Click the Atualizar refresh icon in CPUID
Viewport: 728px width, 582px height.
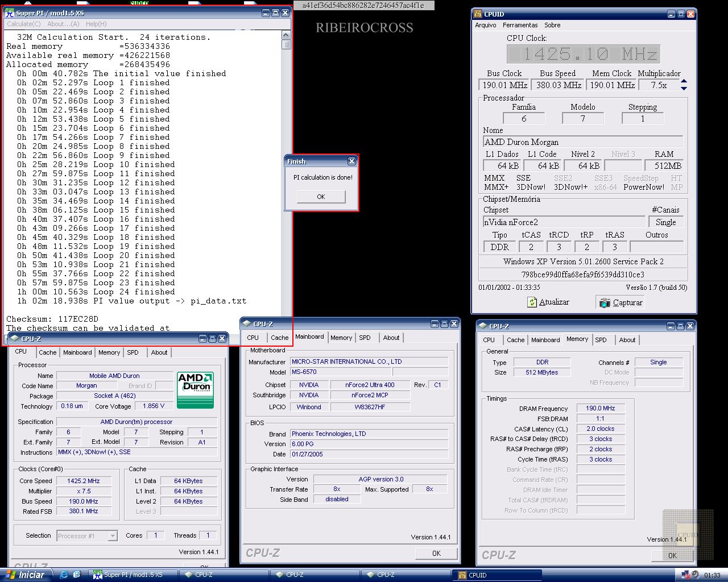click(532, 302)
